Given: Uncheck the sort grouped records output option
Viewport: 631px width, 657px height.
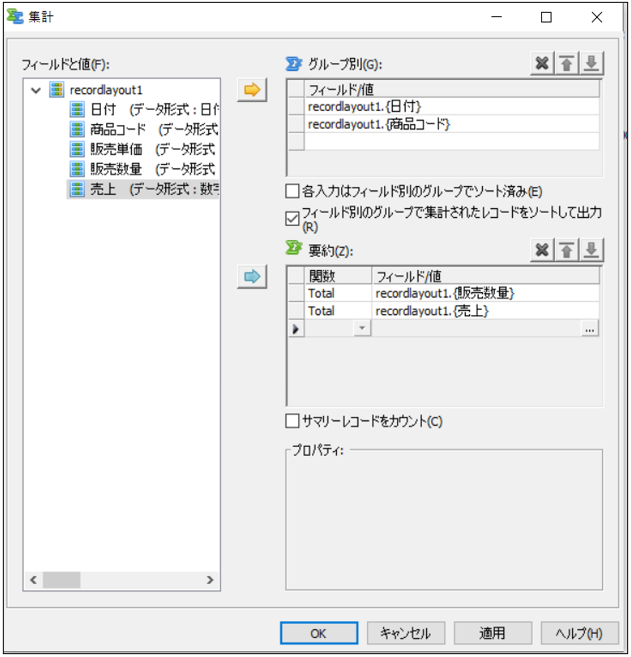Looking at the screenshot, I should click(293, 218).
